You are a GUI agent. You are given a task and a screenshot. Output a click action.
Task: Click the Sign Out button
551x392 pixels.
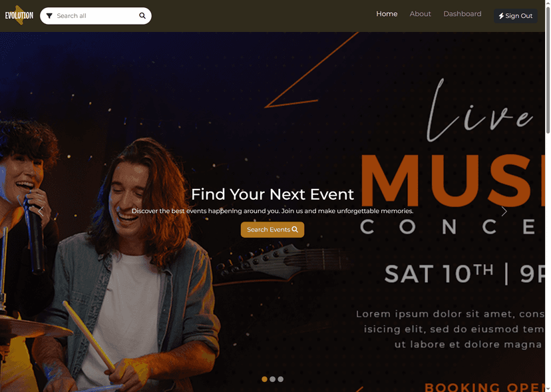coord(516,16)
